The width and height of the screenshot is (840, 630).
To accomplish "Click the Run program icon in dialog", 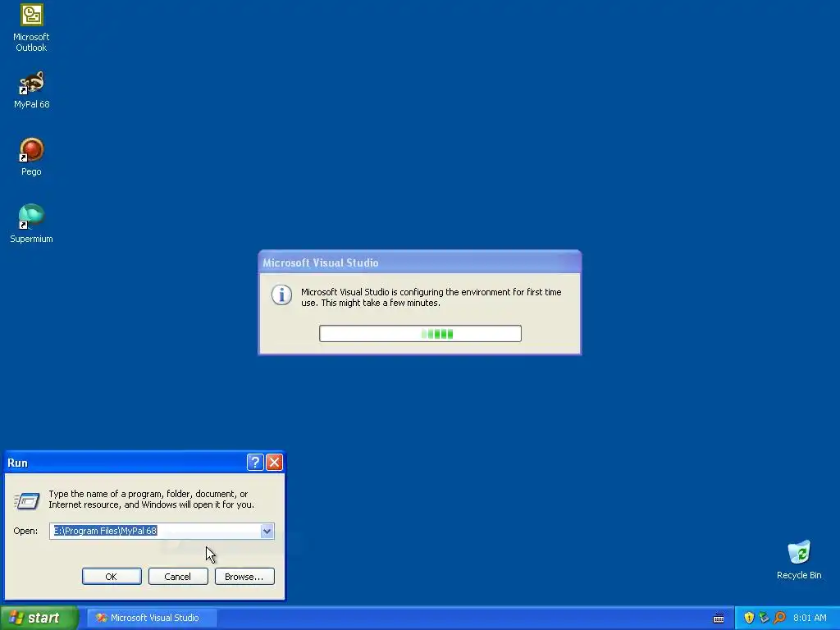I will pos(27,500).
